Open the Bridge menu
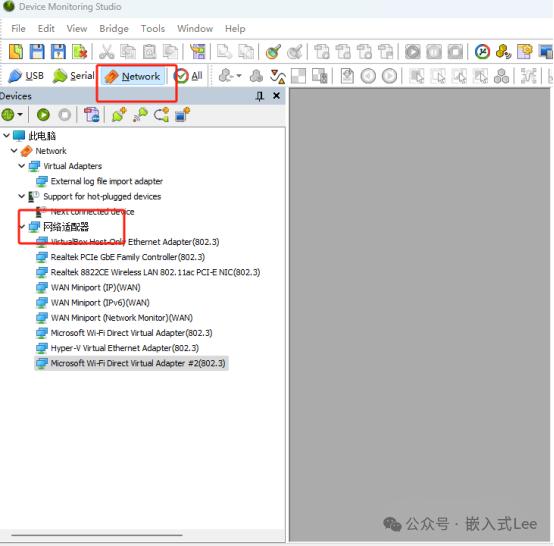The height and width of the screenshot is (546, 554). (114, 29)
